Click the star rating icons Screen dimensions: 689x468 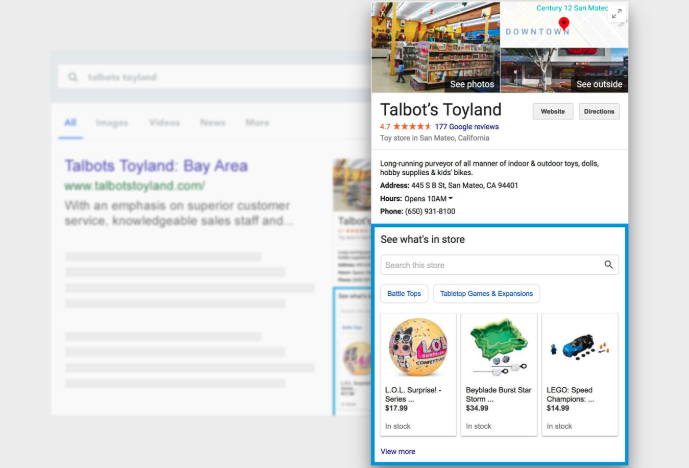point(413,127)
